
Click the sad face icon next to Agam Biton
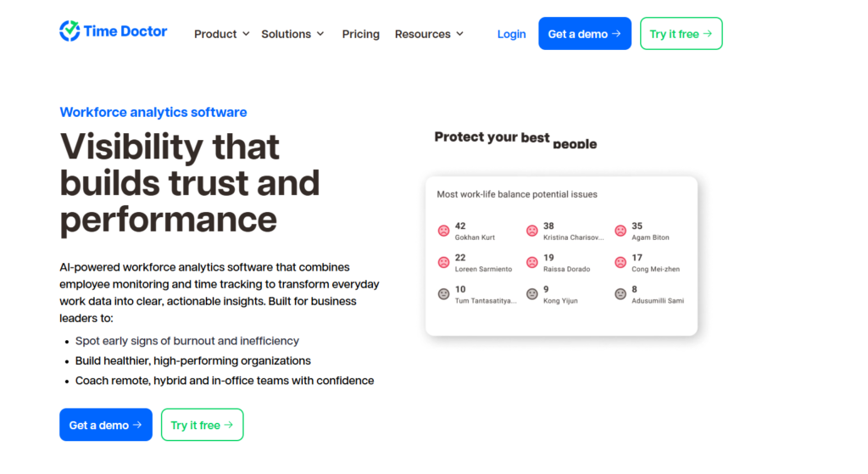point(620,231)
